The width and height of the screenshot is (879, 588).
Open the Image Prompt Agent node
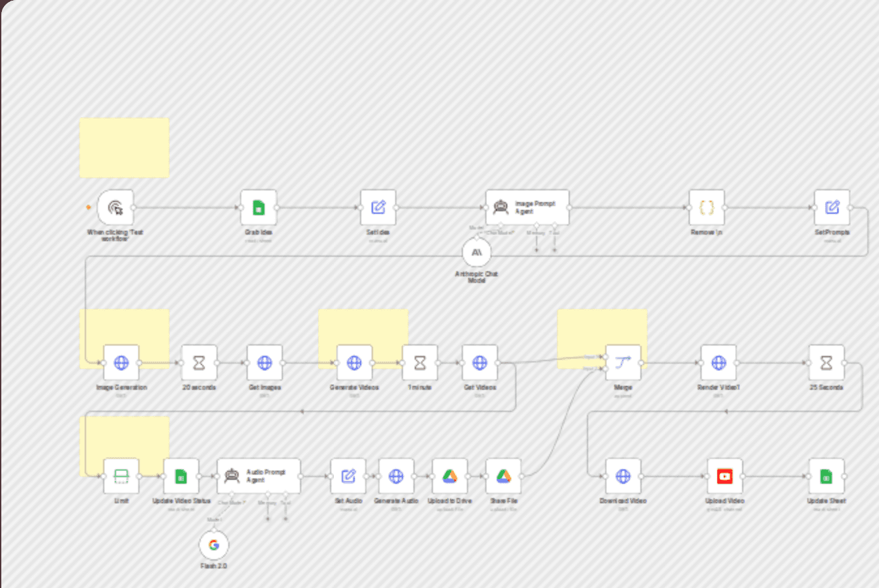pyautogui.click(x=527, y=207)
